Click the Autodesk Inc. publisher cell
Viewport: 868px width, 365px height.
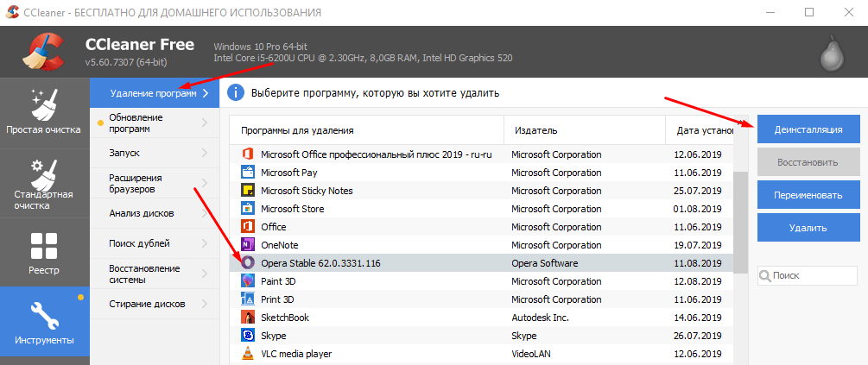[x=540, y=318]
